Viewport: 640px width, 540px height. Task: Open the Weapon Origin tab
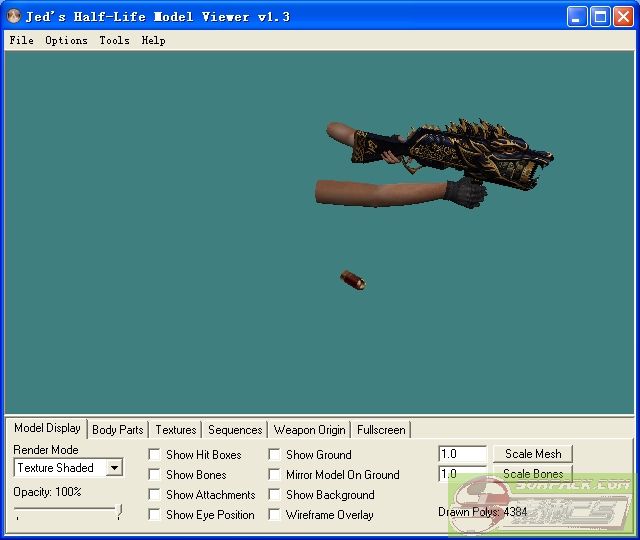click(x=310, y=430)
